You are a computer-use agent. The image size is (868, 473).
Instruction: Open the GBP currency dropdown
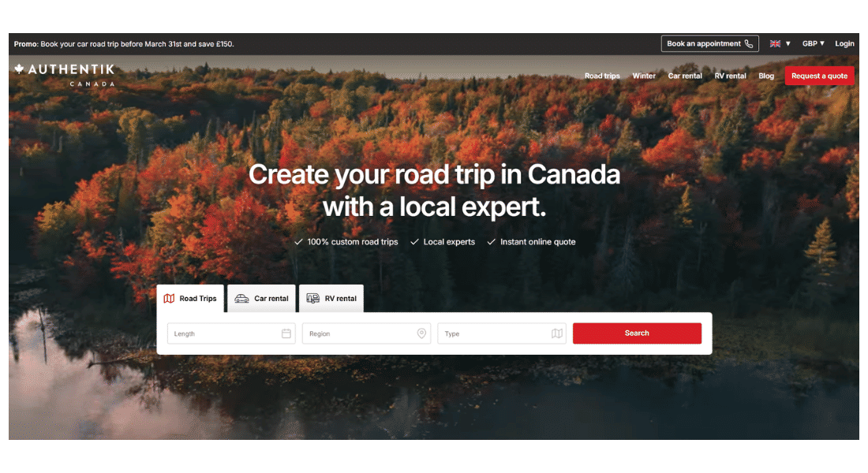pyautogui.click(x=814, y=43)
